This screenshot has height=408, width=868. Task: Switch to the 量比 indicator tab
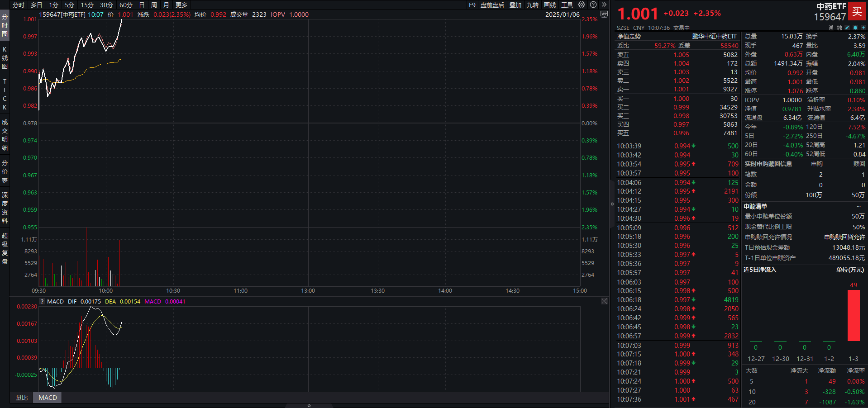point(22,398)
